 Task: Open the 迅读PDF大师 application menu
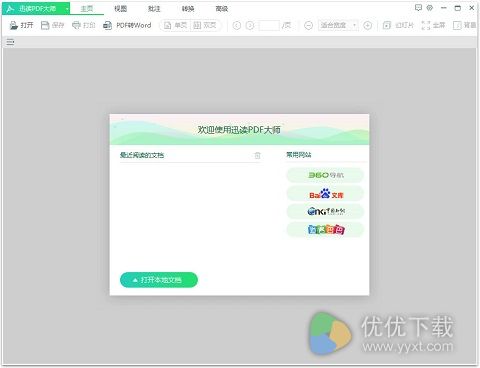[35, 9]
